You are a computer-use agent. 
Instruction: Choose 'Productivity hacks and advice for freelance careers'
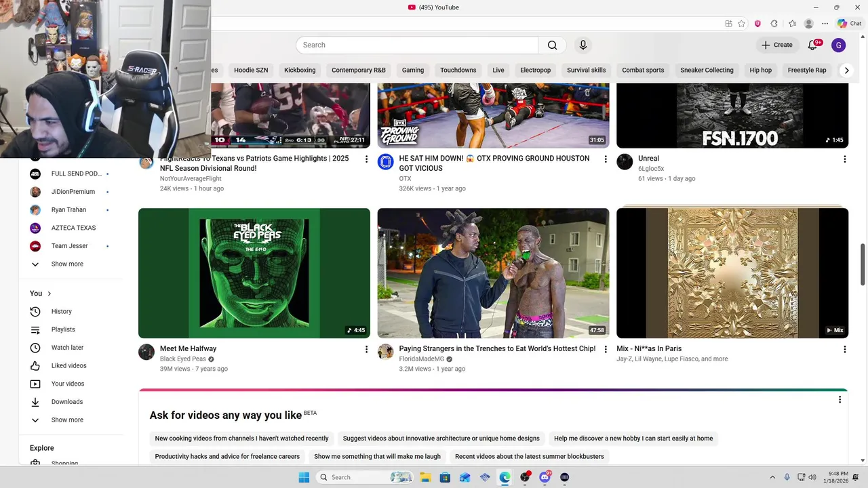(x=227, y=457)
